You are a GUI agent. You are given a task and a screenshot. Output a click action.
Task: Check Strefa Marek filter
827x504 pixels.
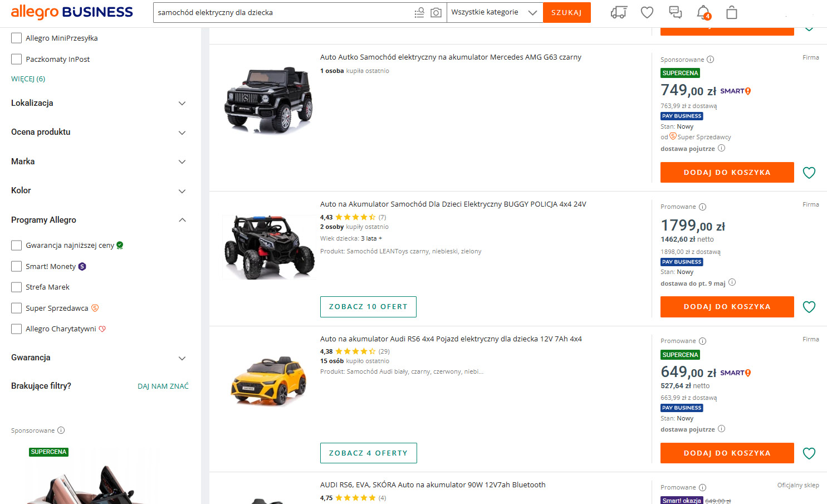point(17,287)
